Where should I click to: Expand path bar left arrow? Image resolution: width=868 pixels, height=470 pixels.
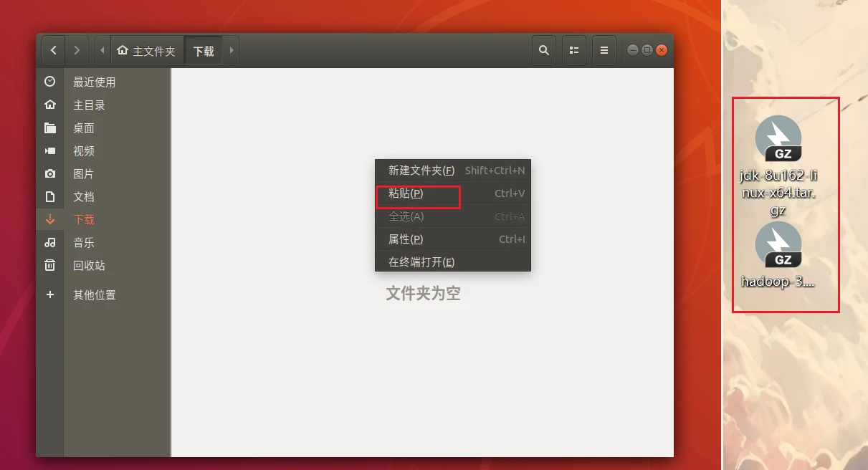point(102,51)
